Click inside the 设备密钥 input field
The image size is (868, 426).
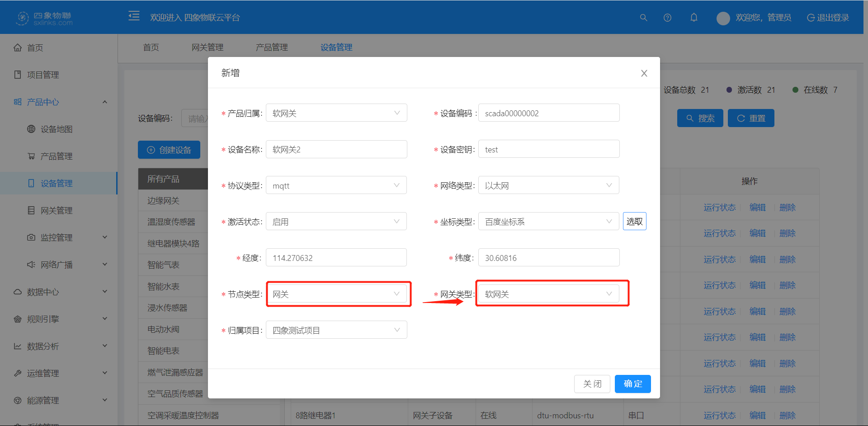tap(548, 149)
